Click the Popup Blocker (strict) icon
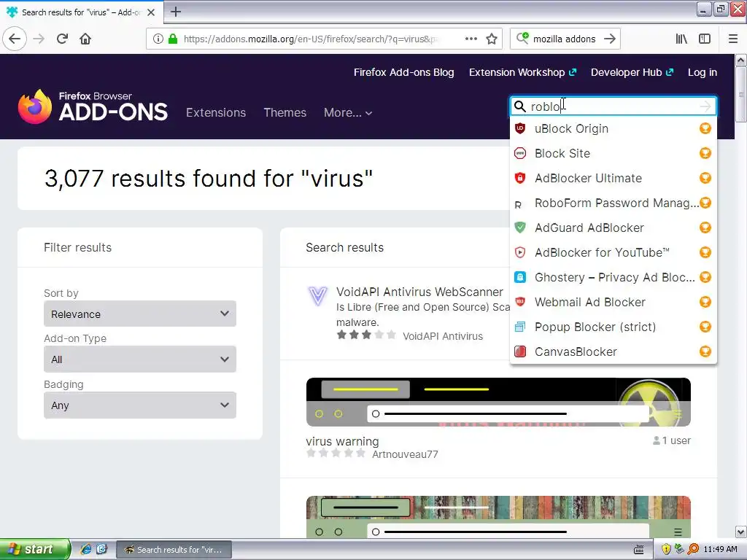747x560 pixels. (520, 327)
